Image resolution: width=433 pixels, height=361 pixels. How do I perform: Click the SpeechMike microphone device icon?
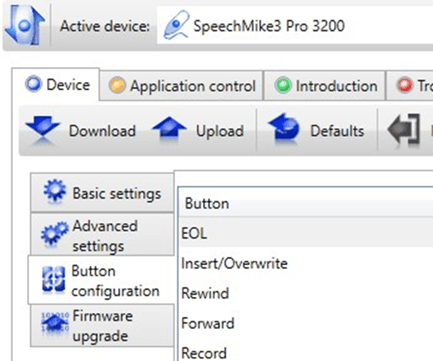tap(176, 25)
